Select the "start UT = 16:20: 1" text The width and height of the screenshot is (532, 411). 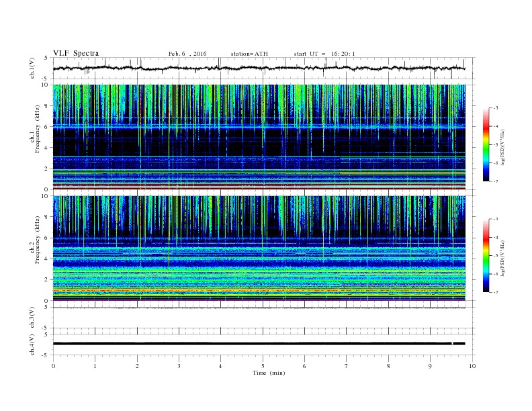point(324,54)
